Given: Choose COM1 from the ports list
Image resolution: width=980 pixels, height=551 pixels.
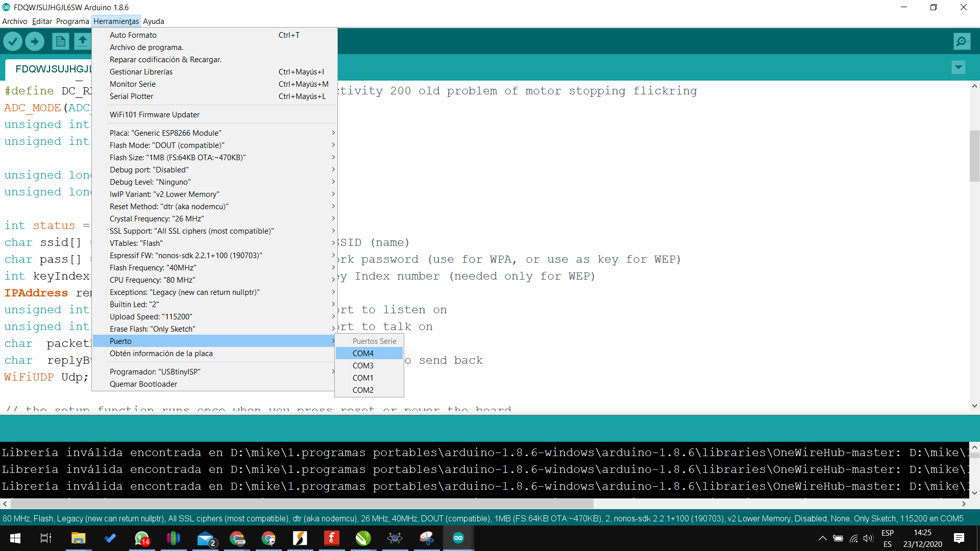Looking at the screenshot, I should coord(363,378).
